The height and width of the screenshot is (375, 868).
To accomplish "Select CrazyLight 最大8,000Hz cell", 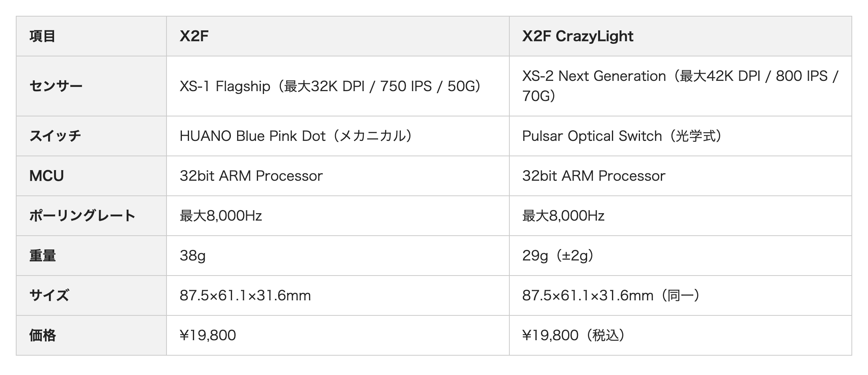I will 680,216.
